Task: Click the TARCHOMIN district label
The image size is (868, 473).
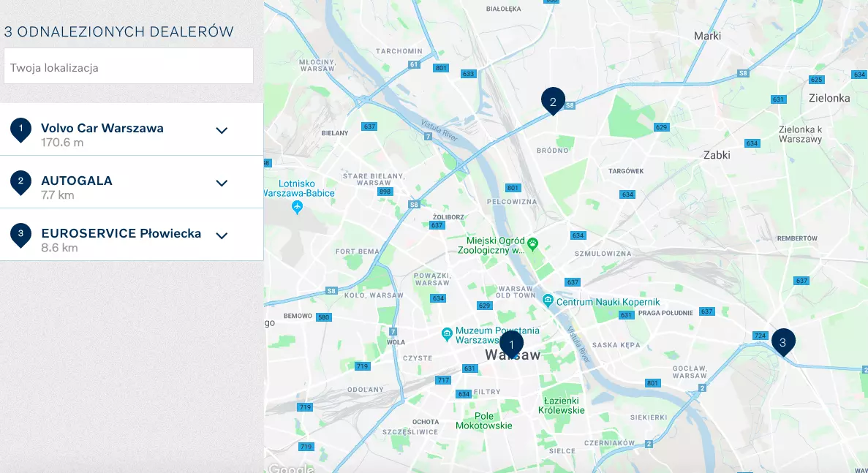Action: [399, 51]
